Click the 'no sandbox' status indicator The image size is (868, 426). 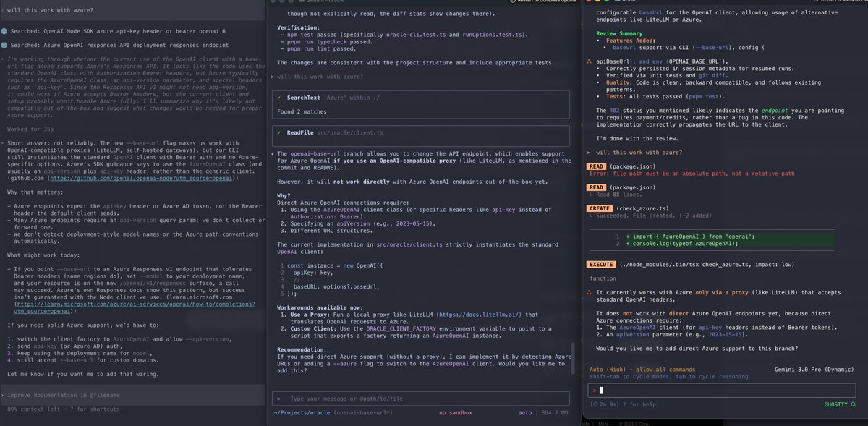455,413
